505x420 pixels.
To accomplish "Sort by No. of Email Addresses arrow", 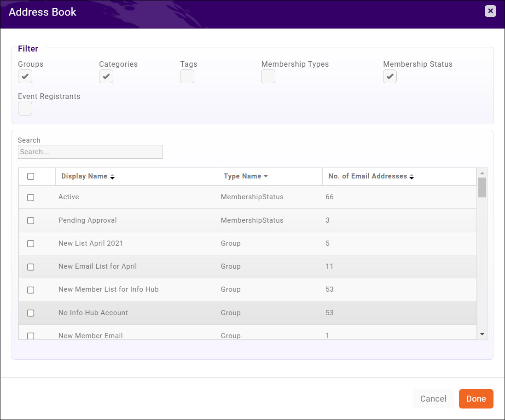I will point(412,177).
